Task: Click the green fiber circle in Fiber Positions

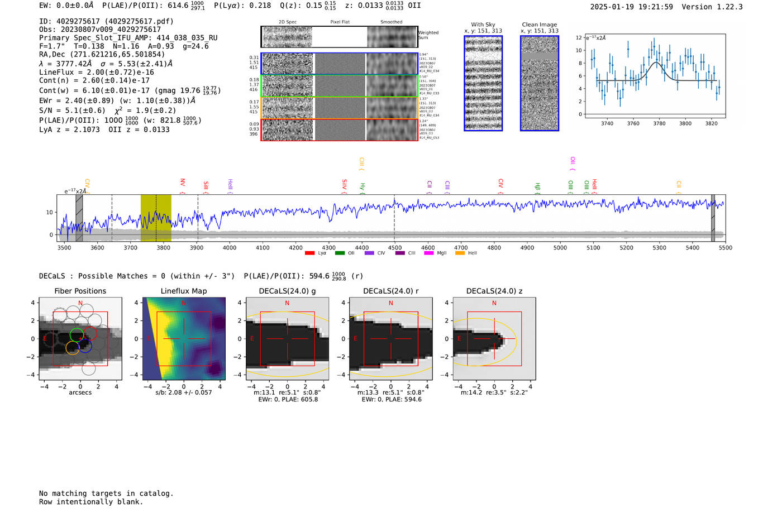Action: (77, 336)
